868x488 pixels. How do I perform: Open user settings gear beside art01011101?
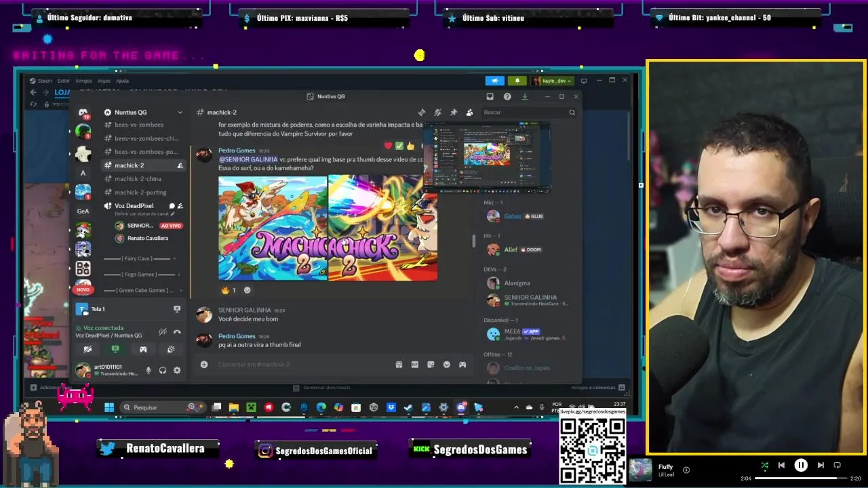click(x=177, y=370)
